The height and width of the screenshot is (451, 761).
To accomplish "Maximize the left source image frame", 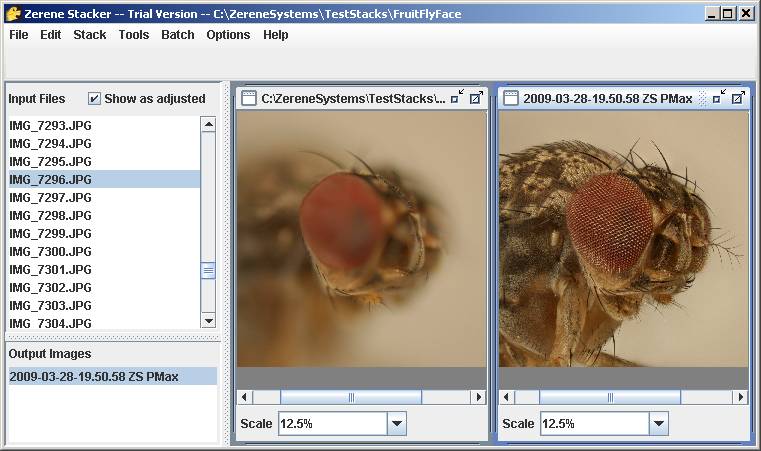I will coord(477,98).
